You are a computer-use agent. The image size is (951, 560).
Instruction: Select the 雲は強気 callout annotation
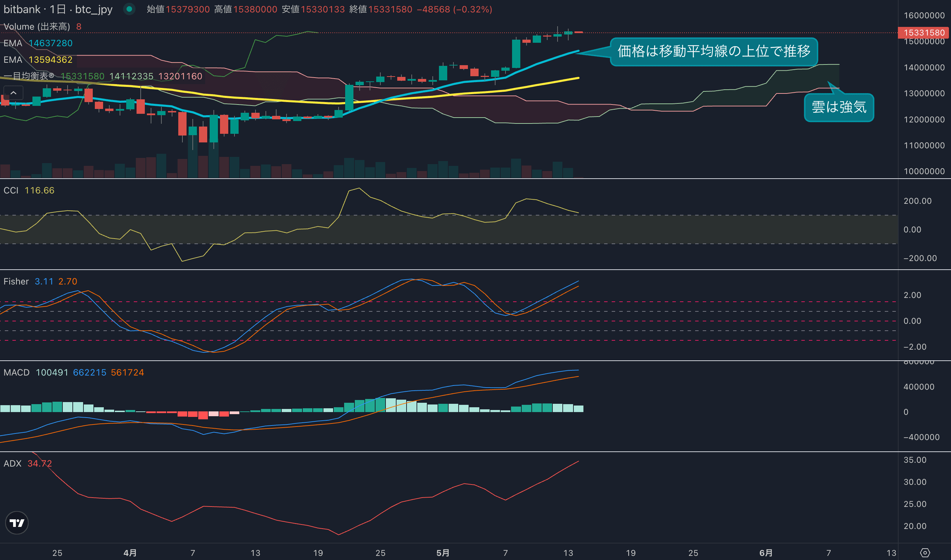[839, 107]
